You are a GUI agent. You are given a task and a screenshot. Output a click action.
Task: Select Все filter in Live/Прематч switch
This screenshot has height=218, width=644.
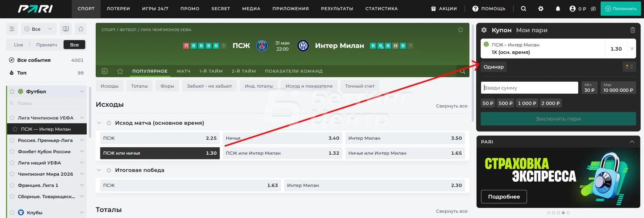pos(74,45)
